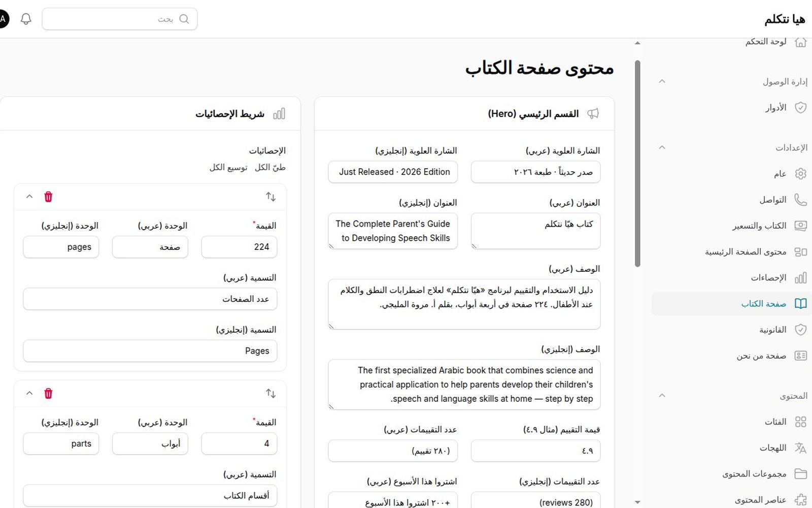Edit the English unit field pages
This screenshot has width=812, height=508.
61,247
